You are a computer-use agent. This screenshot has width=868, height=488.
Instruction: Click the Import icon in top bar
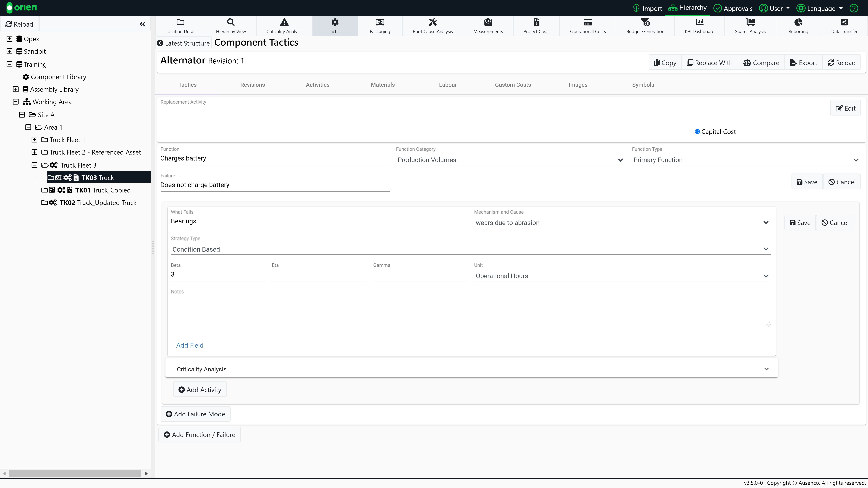636,8
